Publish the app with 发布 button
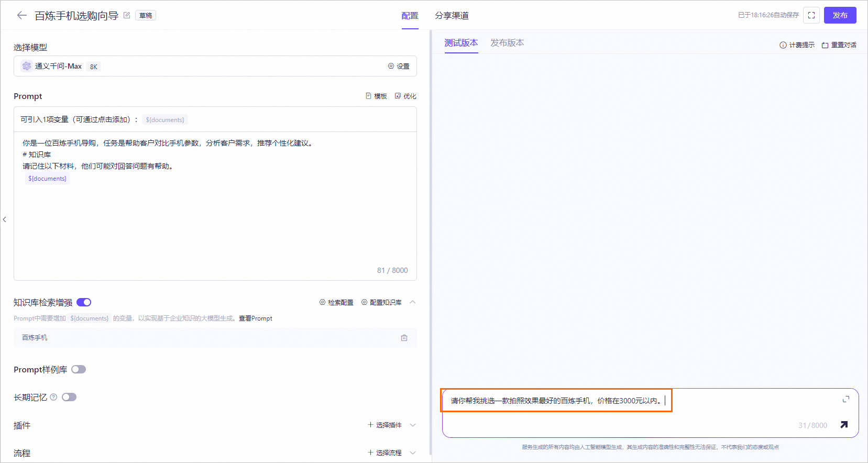 coord(840,15)
